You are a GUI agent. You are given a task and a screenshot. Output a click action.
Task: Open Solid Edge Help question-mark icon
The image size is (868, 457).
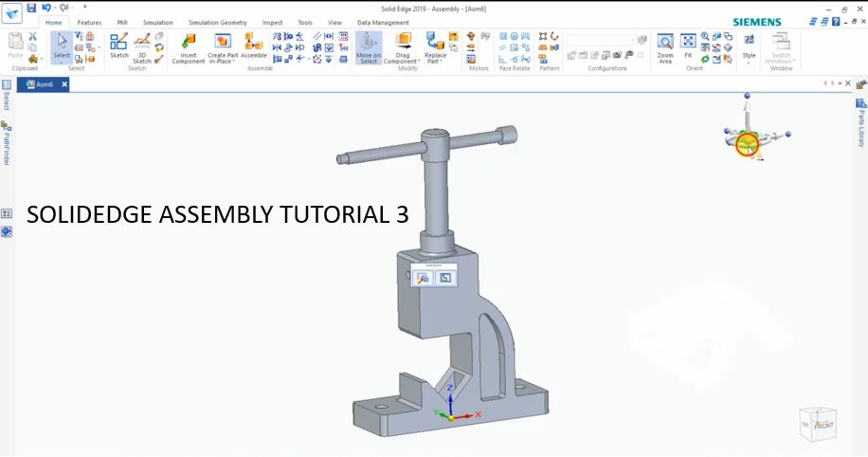(x=836, y=22)
